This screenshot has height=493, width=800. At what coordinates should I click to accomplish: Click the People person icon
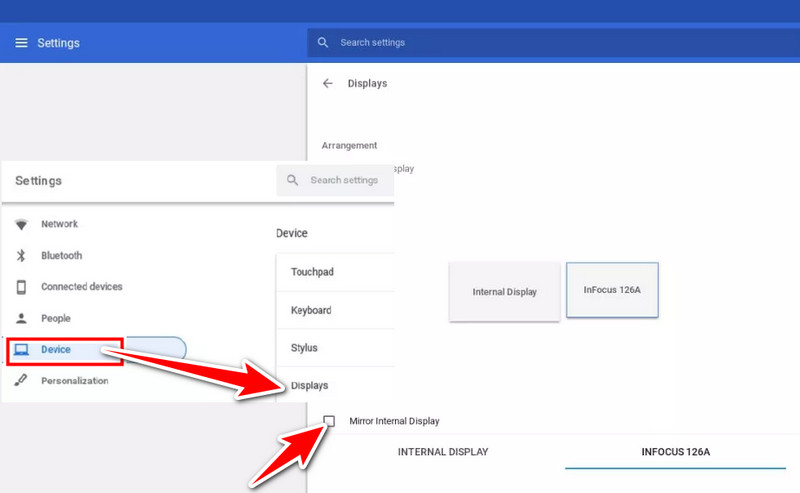coord(21,319)
